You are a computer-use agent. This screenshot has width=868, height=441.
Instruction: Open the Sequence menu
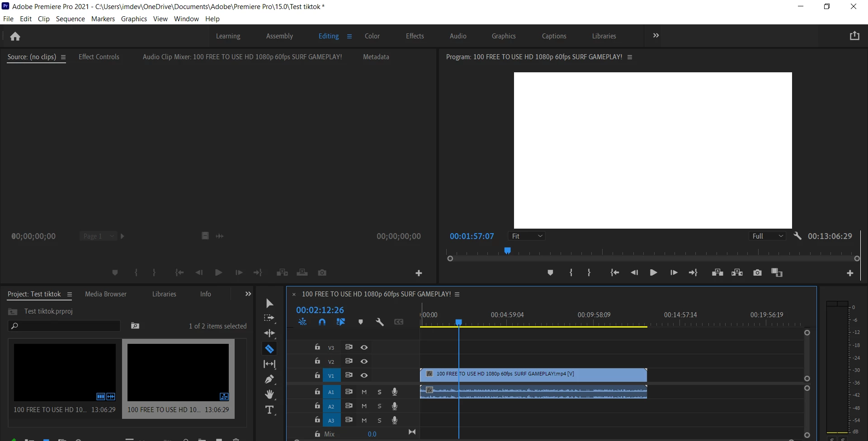[x=70, y=19]
